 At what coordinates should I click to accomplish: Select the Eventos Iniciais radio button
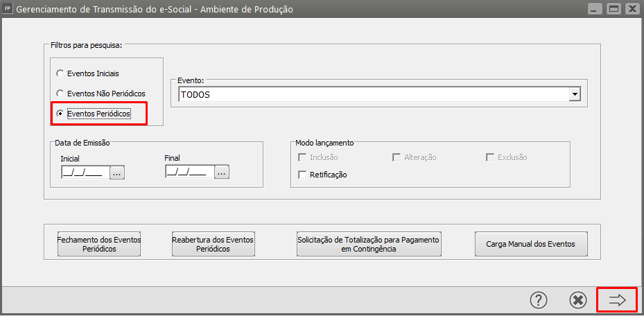click(x=60, y=73)
